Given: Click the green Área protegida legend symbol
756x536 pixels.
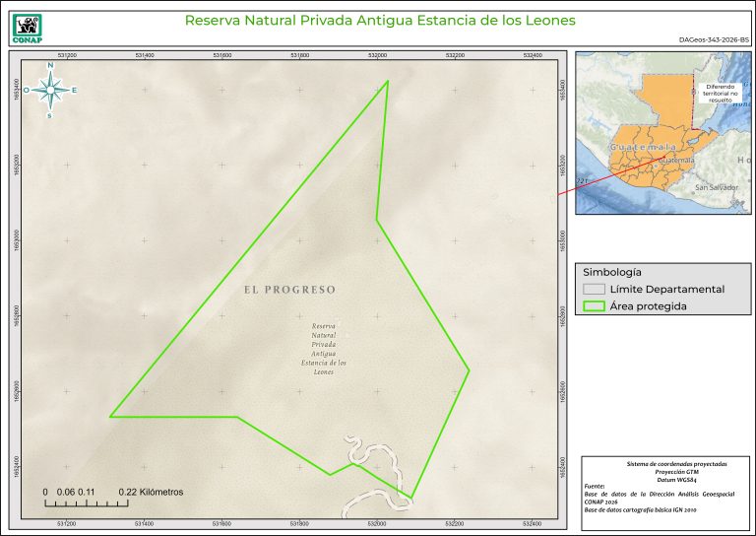Looking at the screenshot, I should pos(593,306).
